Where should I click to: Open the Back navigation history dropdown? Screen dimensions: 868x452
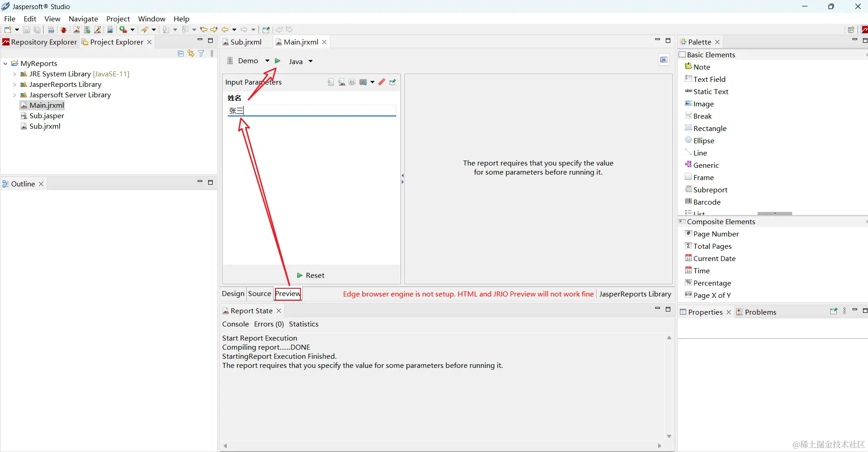pos(234,30)
